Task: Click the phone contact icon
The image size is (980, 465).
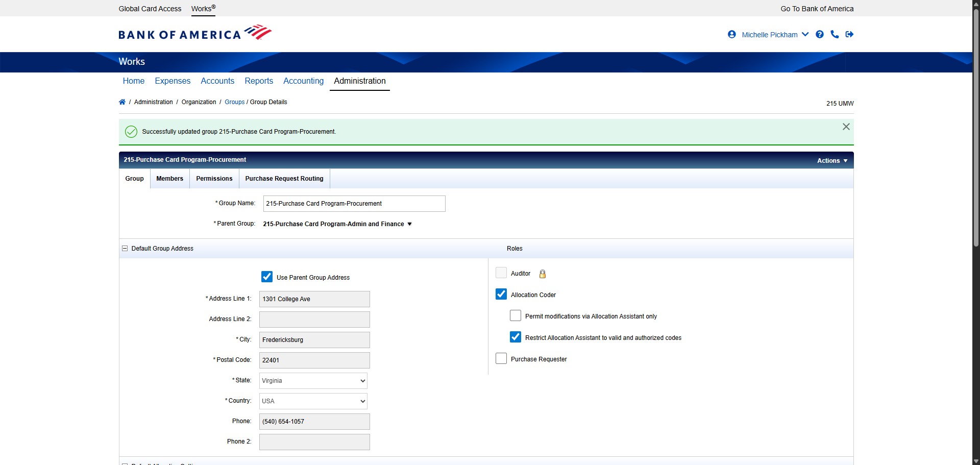Action: [835, 35]
